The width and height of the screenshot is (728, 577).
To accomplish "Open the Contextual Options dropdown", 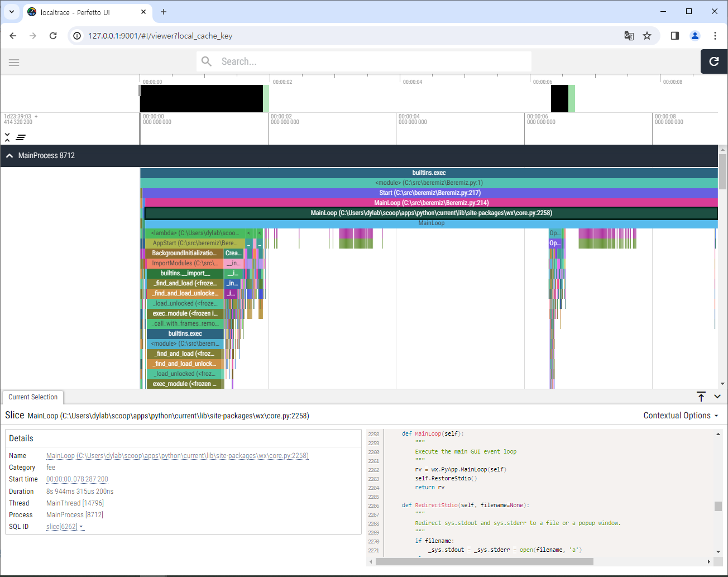I will point(681,416).
